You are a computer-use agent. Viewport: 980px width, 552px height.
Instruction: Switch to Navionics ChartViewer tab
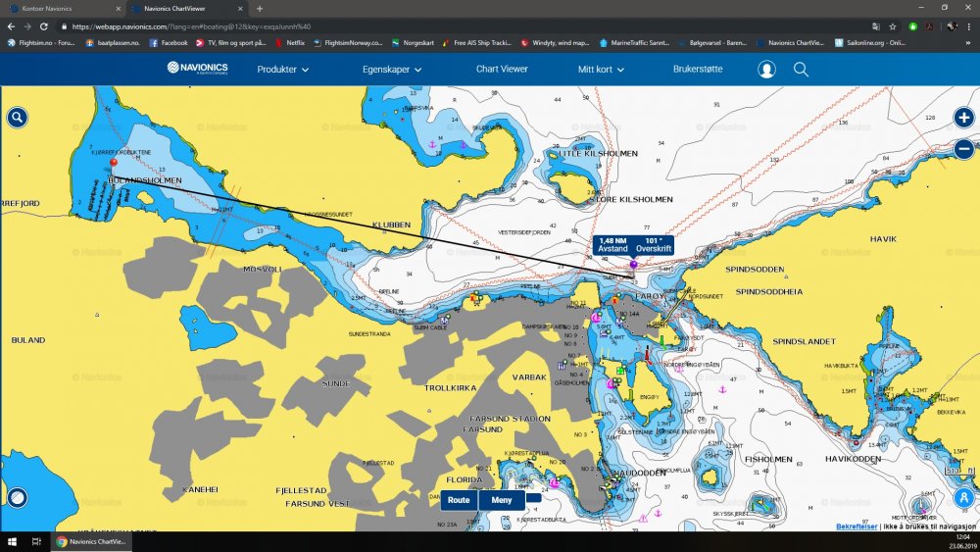[186, 9]
